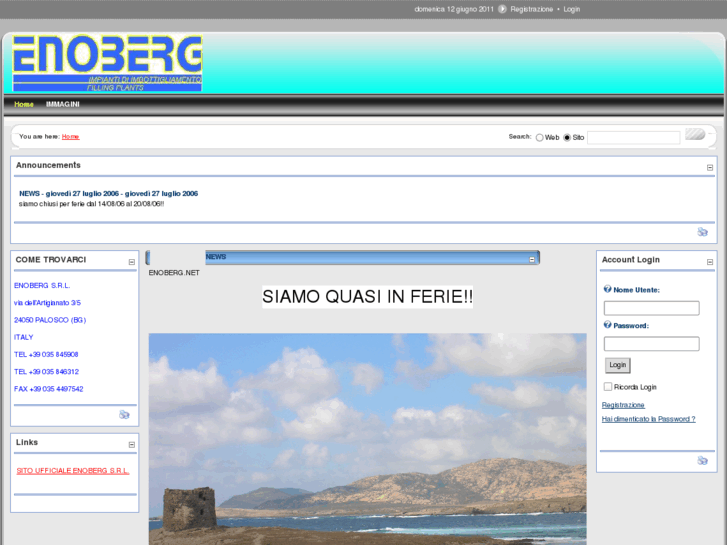Click Registrazione link in top bar
Viewport: 727px width, 545px height.
(x=531, y=9)
